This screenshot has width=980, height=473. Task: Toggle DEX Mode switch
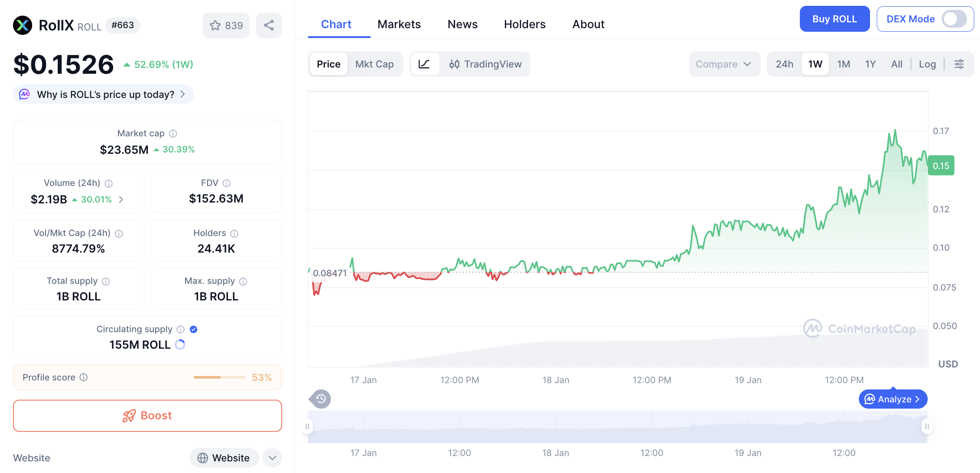[954, 19]
